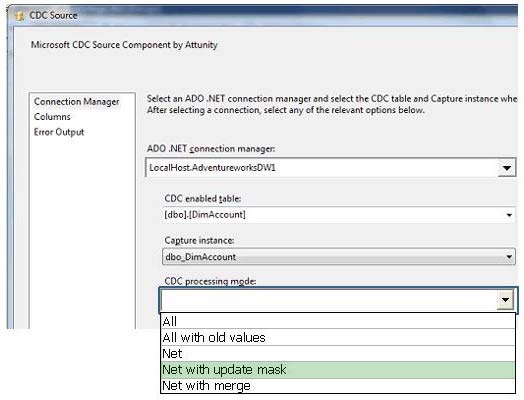Collapse the CDC processing mode dropdown arrow

click(x=505, y=300)
